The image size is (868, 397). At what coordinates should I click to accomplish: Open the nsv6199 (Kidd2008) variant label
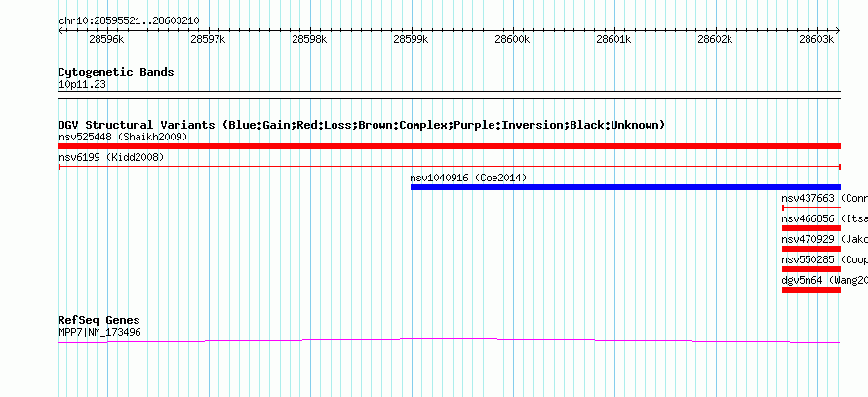click(x=111, y=158)
